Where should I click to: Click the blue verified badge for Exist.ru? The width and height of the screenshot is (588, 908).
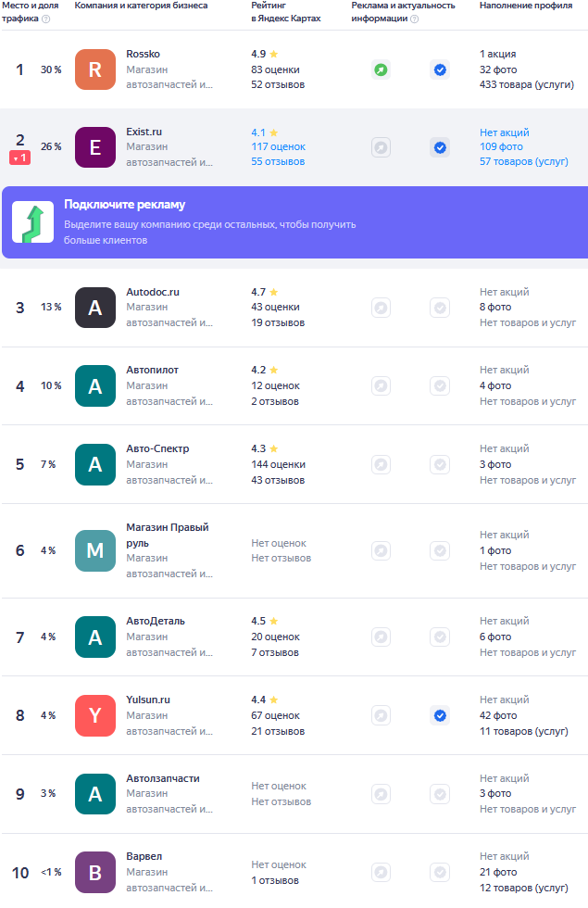tap(440, 147)
